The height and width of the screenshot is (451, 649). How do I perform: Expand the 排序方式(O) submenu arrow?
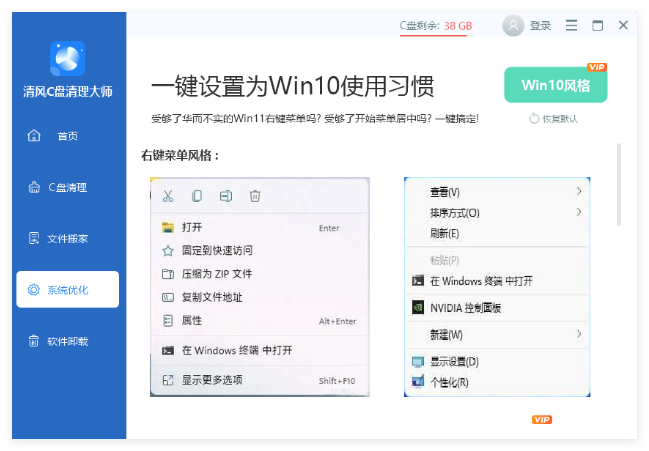click(579, 212)
